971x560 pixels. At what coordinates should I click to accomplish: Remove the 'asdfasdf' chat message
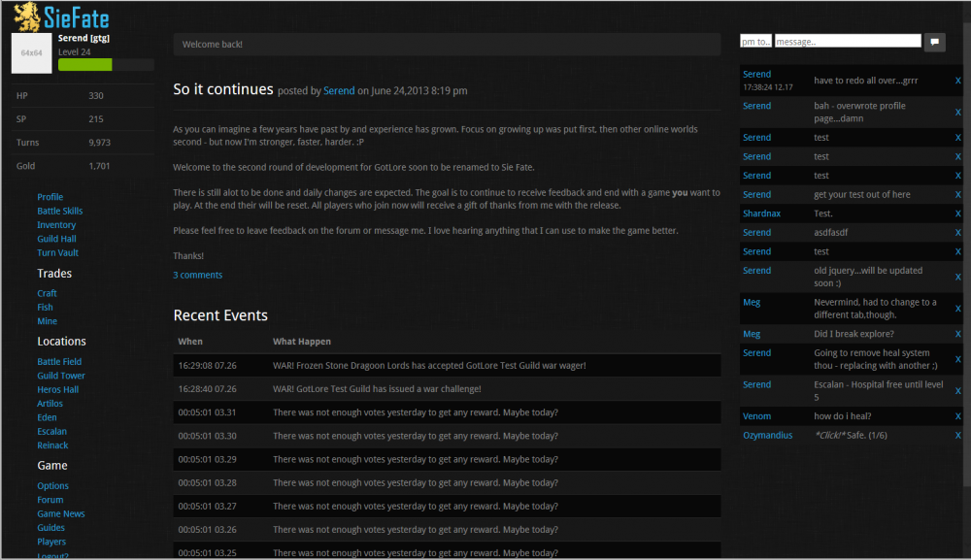957,233
